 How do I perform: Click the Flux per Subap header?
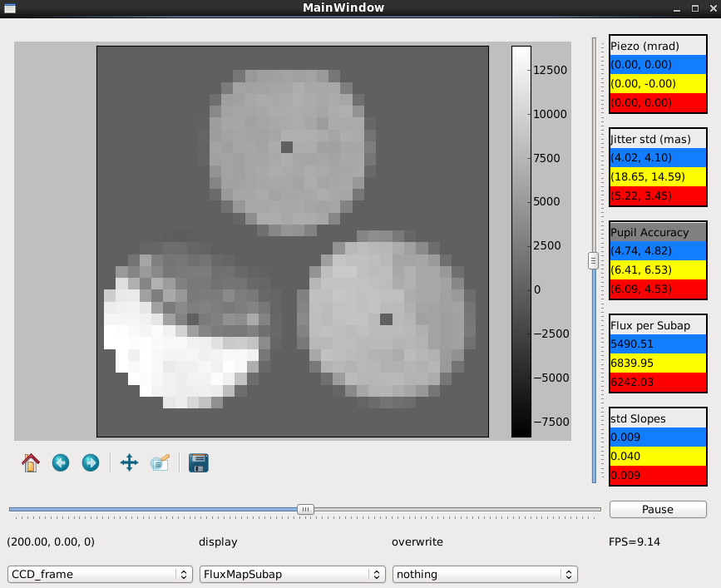pyautogui.click(x=658, y=325)
